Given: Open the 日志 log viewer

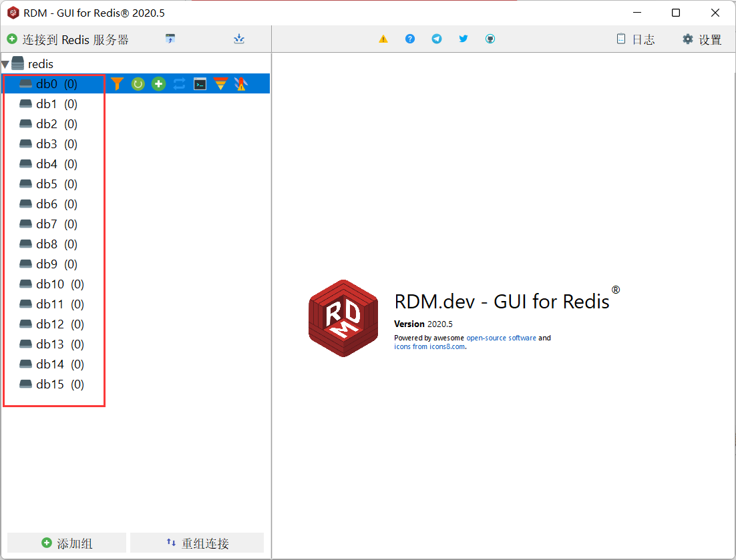Looking at the screenshot, I should pyautogui.click(x=636, y=39).
